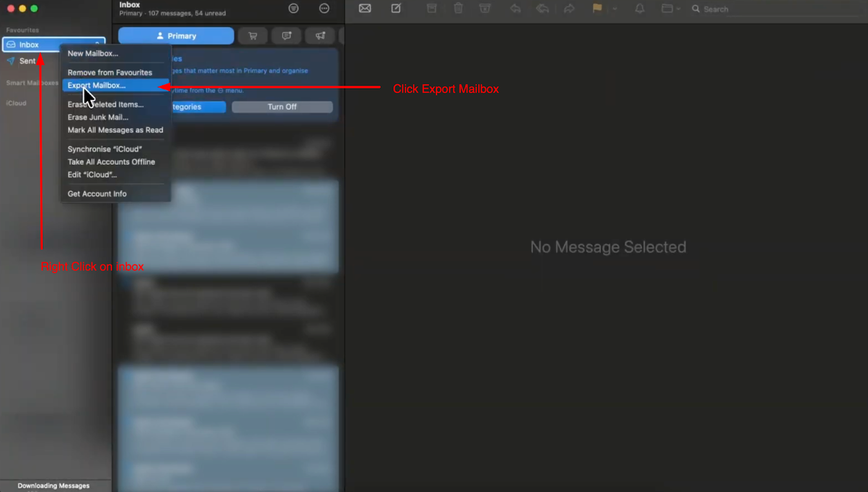This screenshot has width=868, height=492.
Task: Switch to the Updates speech-bubble tab
Action: point(286,36)
